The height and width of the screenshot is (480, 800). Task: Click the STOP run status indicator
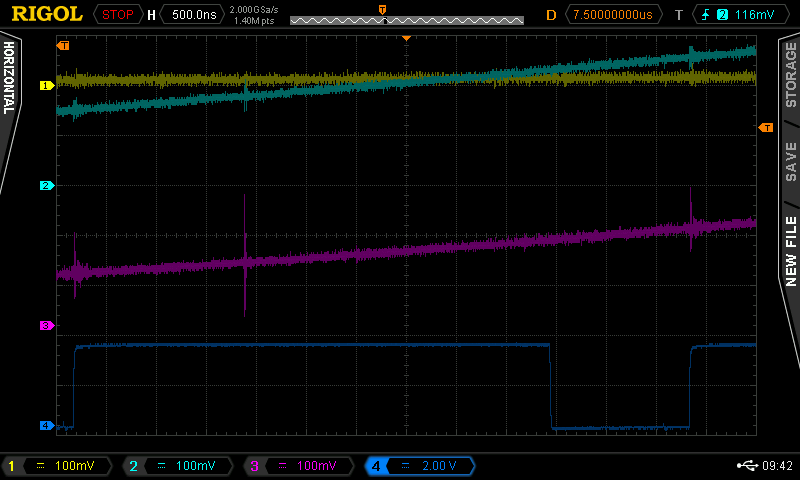click(x=117, y=15)
